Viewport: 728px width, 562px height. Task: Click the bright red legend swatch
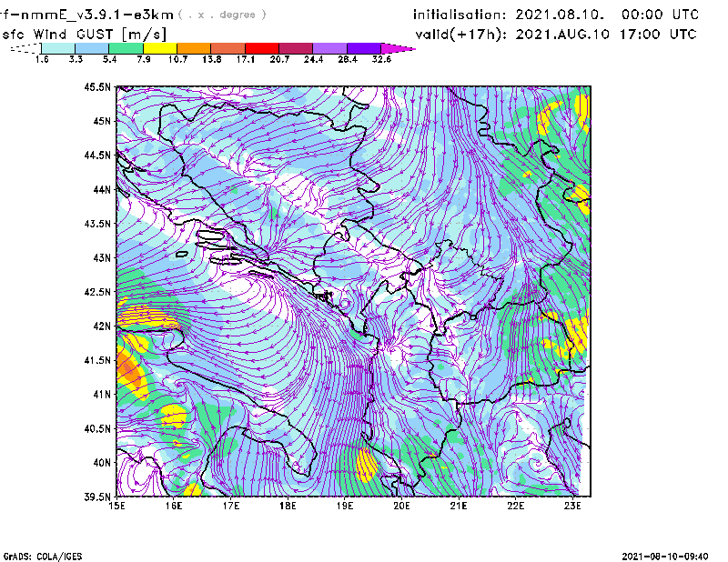(x=262, y=48)
